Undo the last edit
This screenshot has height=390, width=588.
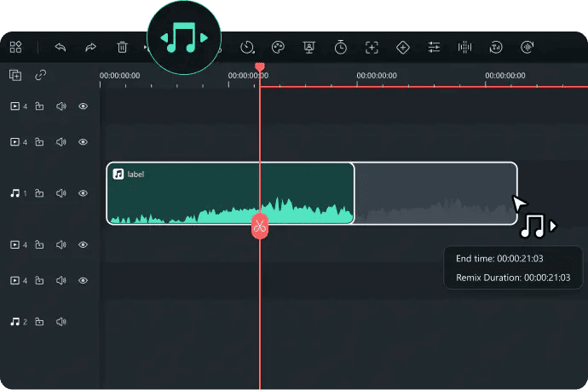click(61, 48)
